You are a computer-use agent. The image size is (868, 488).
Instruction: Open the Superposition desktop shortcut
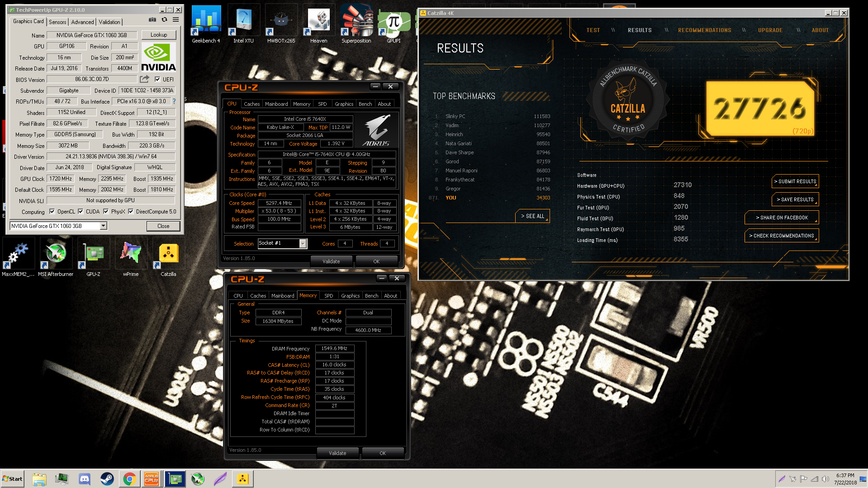click(x=356, y=24)
